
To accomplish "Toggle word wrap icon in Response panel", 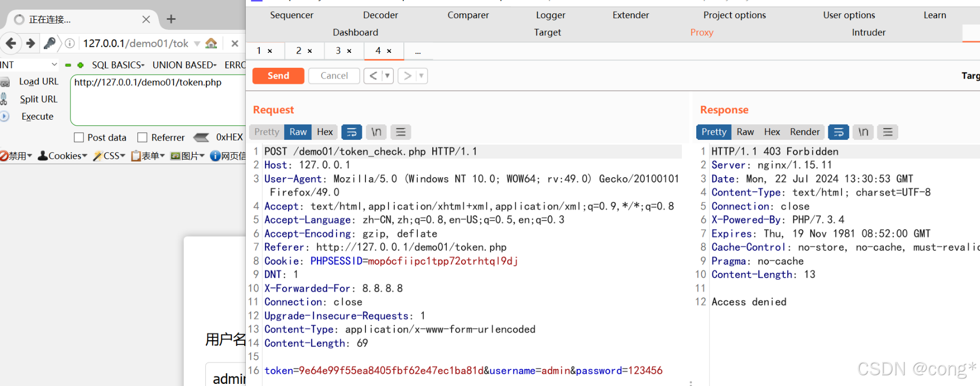I will click(838, 132).
